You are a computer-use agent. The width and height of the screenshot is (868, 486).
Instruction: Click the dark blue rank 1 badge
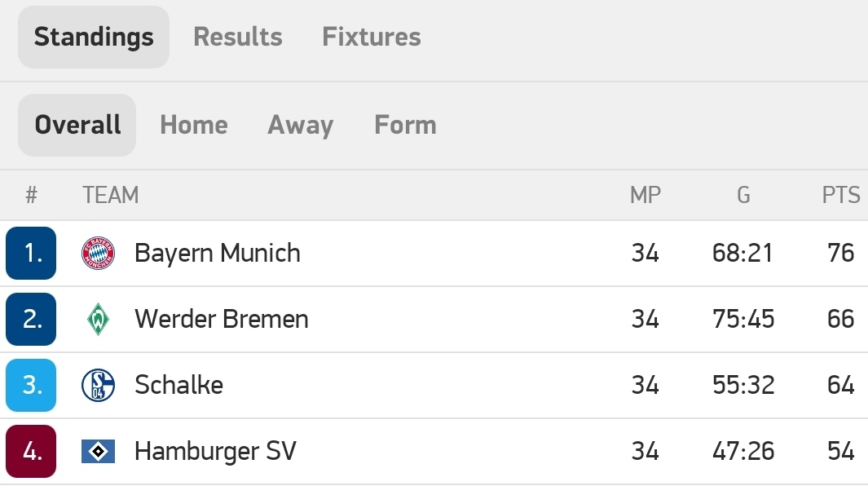31,253
